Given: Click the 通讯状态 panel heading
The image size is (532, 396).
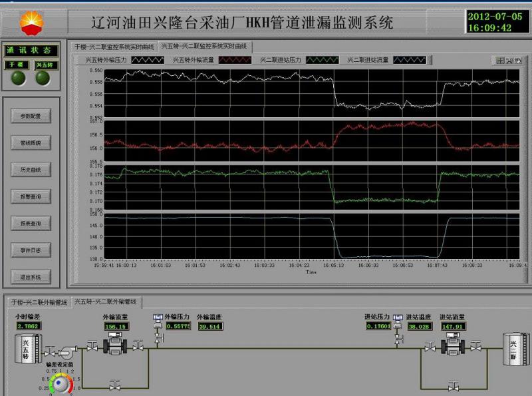Looking at the screenshot, I should coord(31,51).
